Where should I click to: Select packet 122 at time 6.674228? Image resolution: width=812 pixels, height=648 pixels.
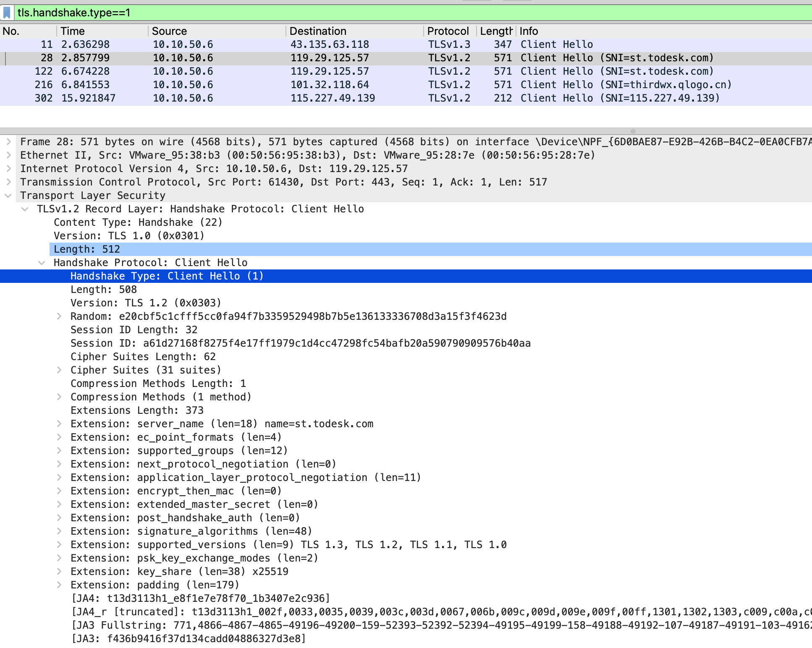point(406,71)
